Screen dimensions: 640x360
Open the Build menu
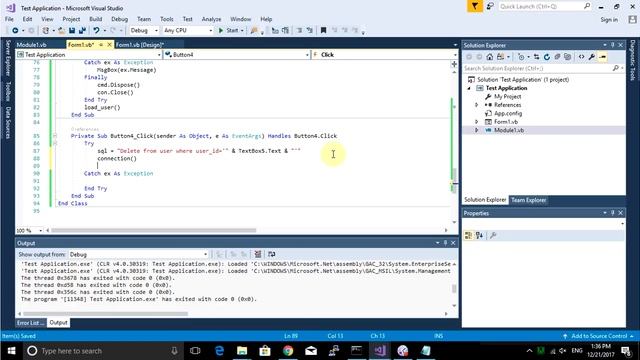(96, 19)
